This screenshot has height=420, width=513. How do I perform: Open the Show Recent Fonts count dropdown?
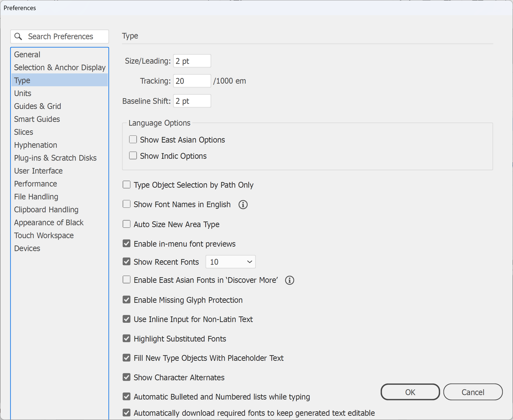(x=230, y=262)
